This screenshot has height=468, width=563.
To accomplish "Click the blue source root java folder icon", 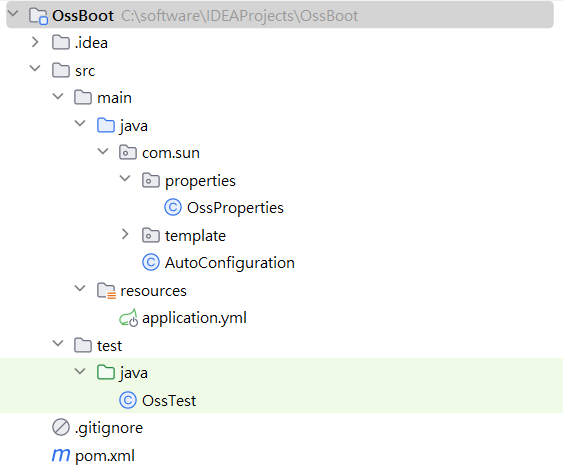I will click(x=106, y=125).
